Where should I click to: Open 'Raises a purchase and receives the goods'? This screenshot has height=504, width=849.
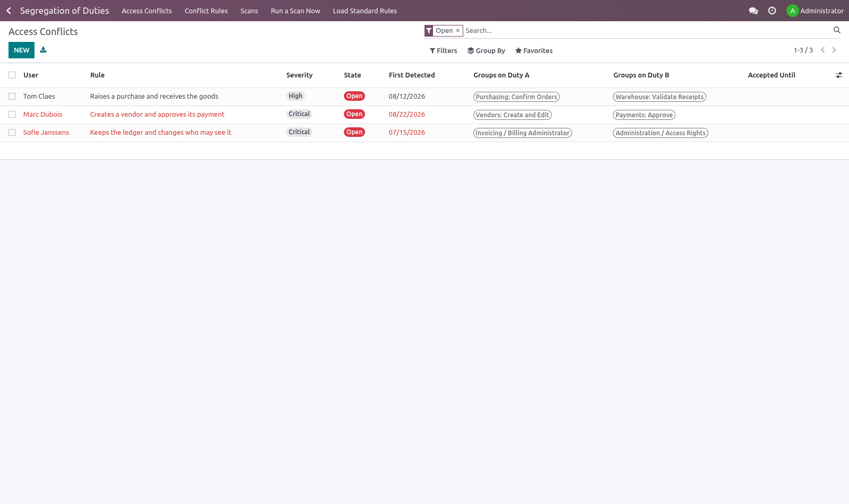(x=154, y=97)
